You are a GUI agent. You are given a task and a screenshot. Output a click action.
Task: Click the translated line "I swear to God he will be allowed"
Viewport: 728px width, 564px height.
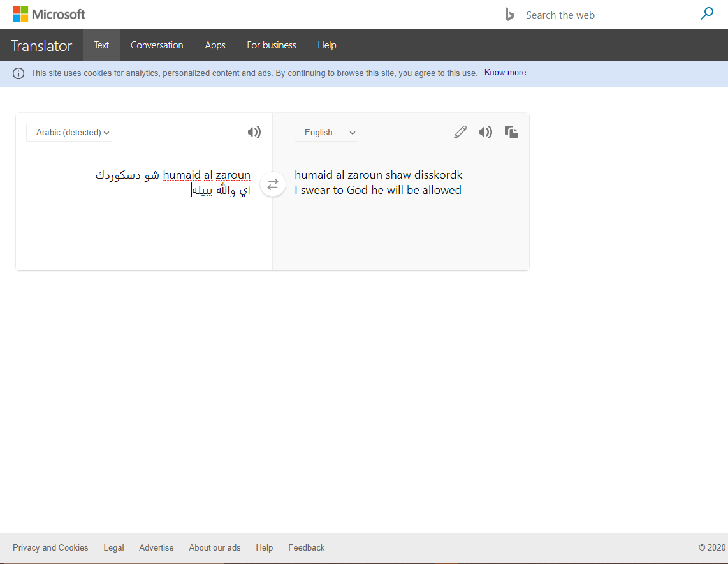(378, 190)
